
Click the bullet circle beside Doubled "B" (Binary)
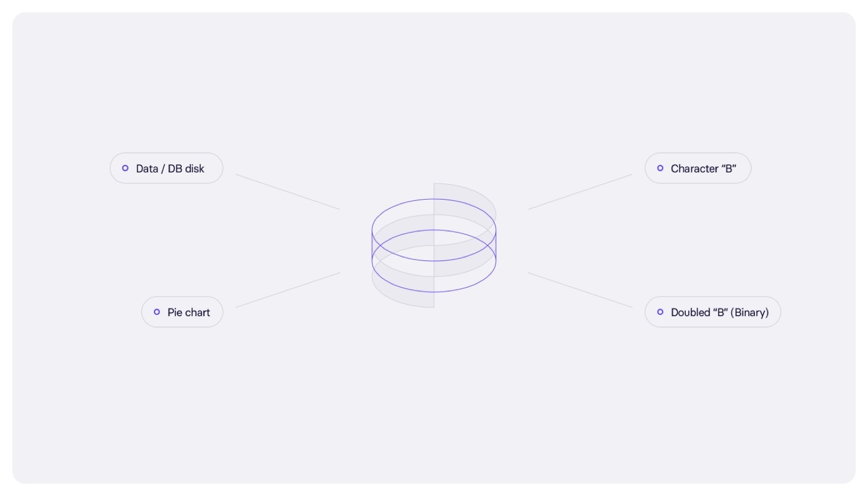tap(660, 312)
